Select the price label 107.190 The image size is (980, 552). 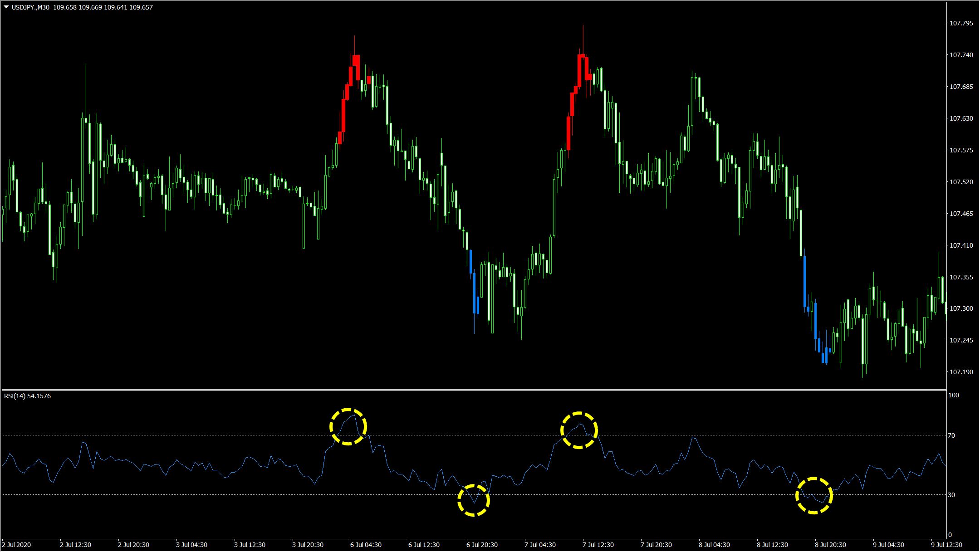click(x=961, y=372)
